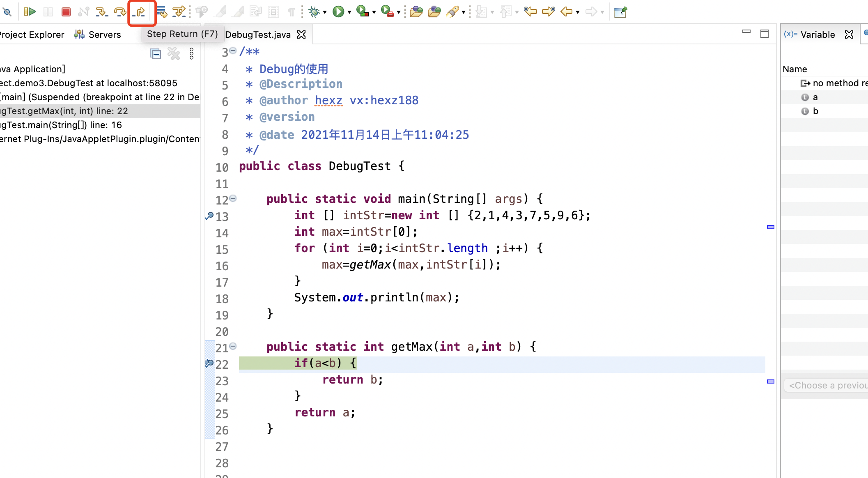Select the DebugTest.java editor tab

click(x=258, y=34)
